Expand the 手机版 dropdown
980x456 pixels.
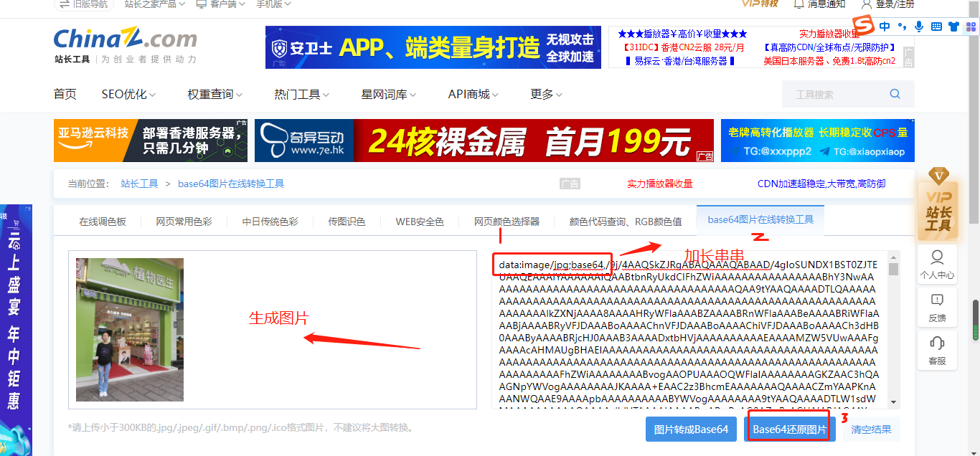[x=273, y=4]
